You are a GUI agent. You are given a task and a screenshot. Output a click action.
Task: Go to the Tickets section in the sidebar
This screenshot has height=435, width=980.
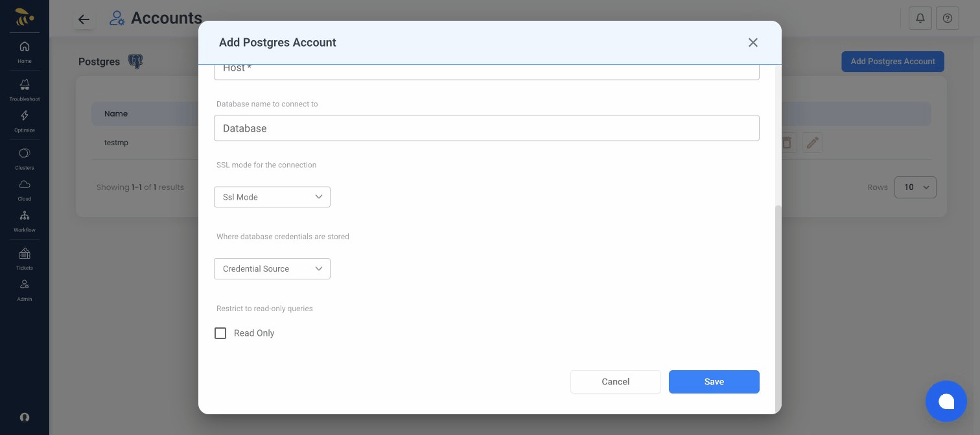[x=25, y=253]
